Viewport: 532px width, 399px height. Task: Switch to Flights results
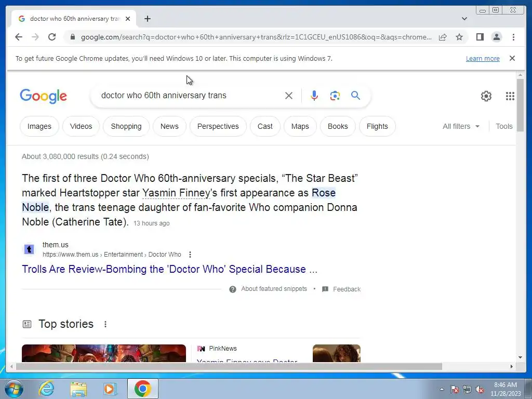click(377, 126)
